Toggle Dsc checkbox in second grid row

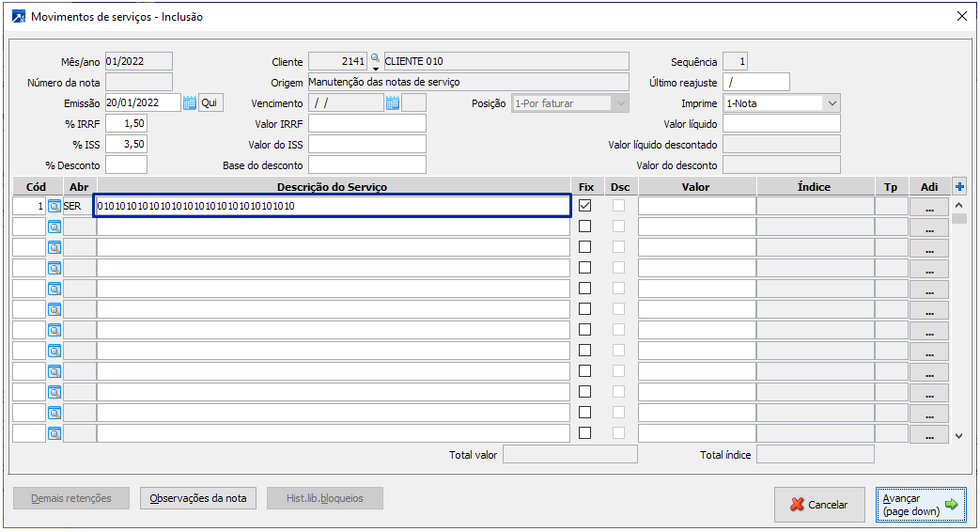[619, 227]
